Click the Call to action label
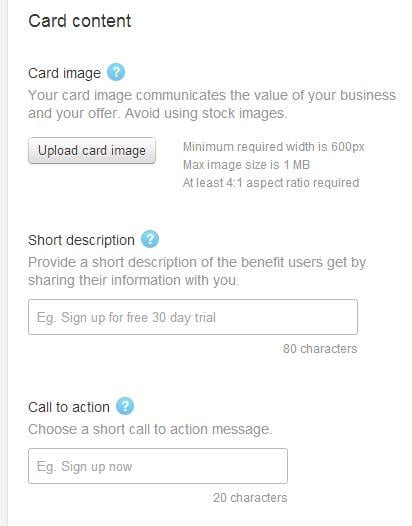This screenshot has width=412, height=526. pyautogui.click(x=69, y=407)
